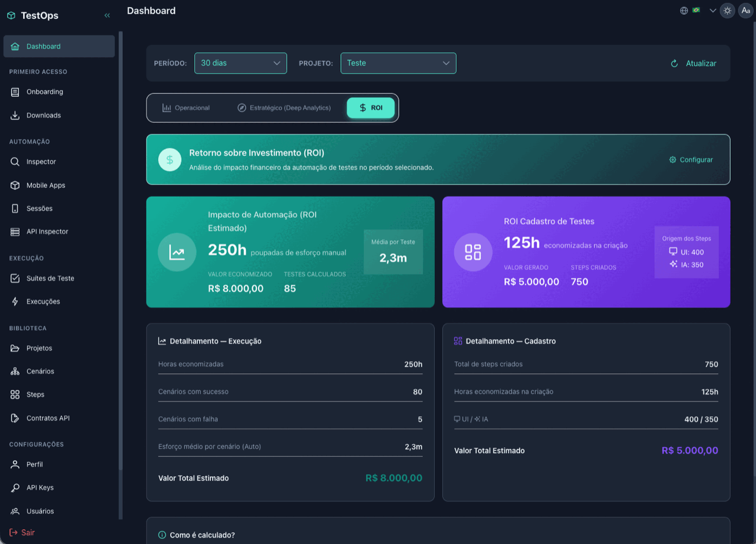756x544 pixels.
Task: Click the Brazil flag language icon
Action: 696,10
